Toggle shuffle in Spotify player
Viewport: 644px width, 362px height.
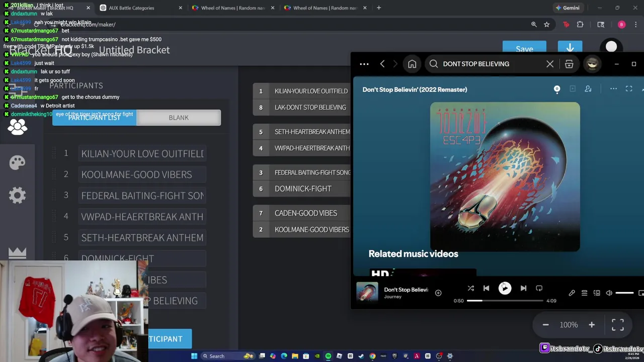tap(471, 288)
